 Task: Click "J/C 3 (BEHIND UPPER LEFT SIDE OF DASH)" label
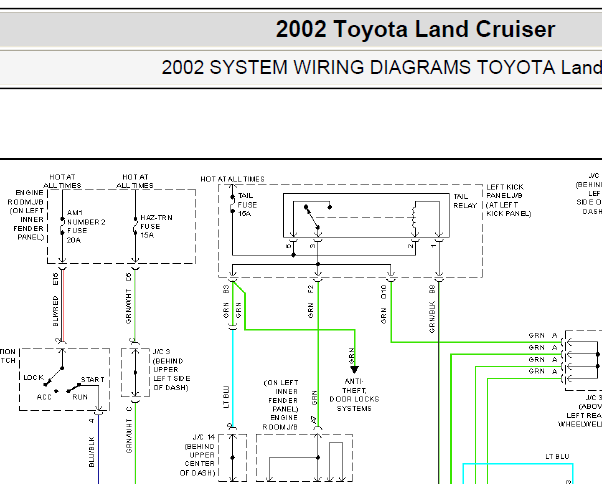tap(171, 369)
